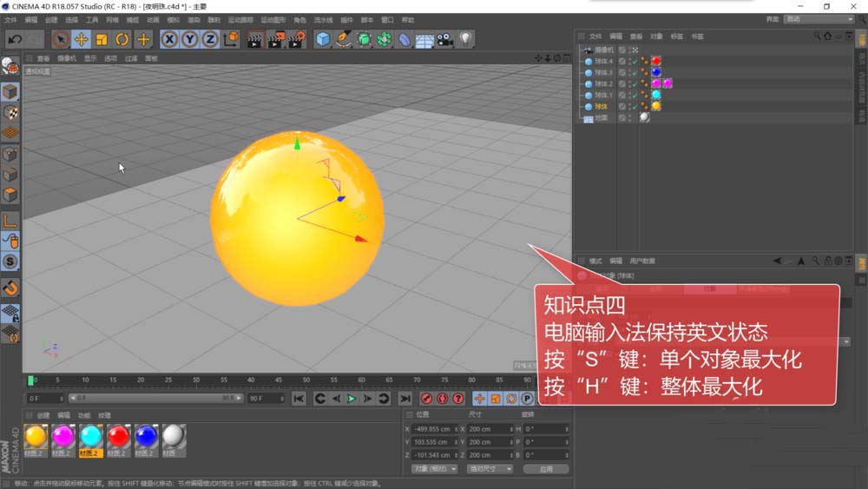The width and height of the screenshot is (868, 489).
Task: Toggle visibility dots for 球体.2
Action: (x=629, y=84)
